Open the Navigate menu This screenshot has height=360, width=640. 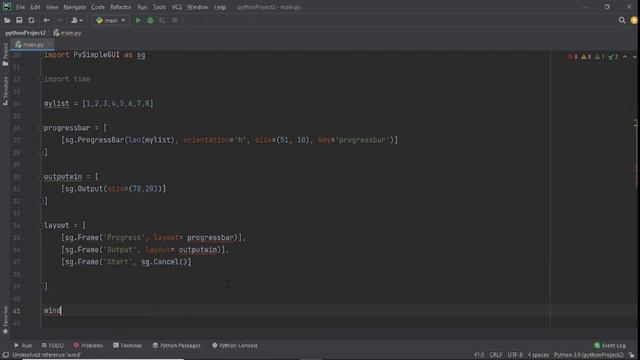[x=75, y=7]
